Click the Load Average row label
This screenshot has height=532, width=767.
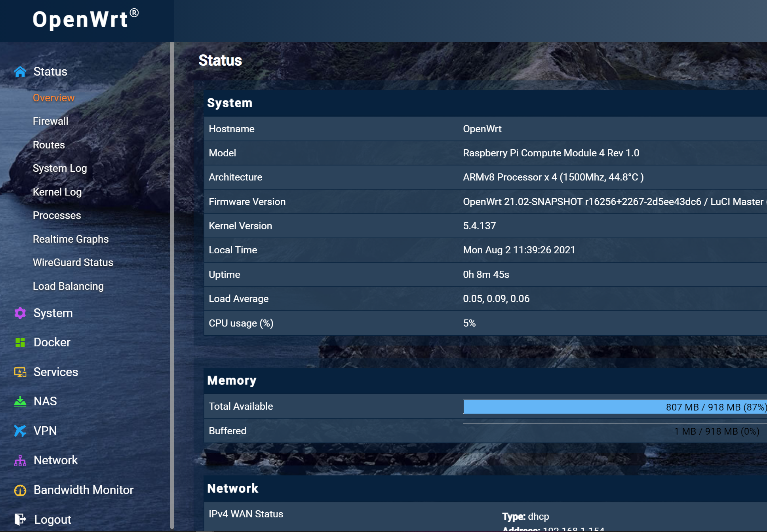(x=238, y=299)
